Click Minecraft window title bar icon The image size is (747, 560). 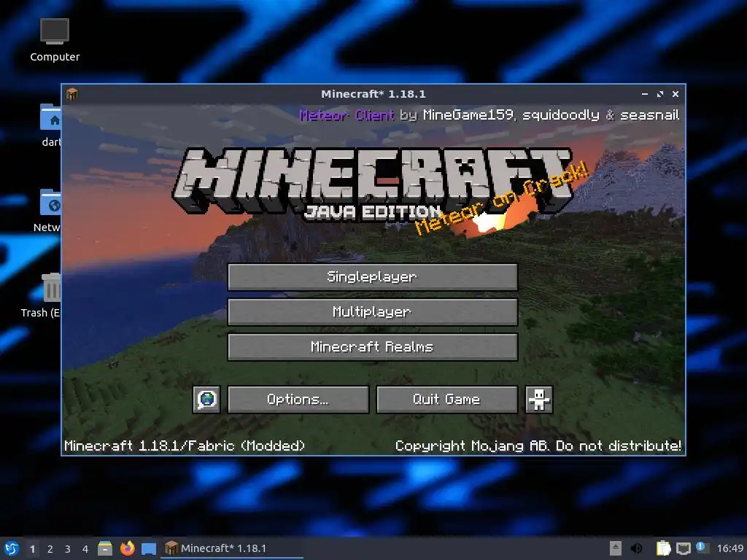click(x=72, y=94)
